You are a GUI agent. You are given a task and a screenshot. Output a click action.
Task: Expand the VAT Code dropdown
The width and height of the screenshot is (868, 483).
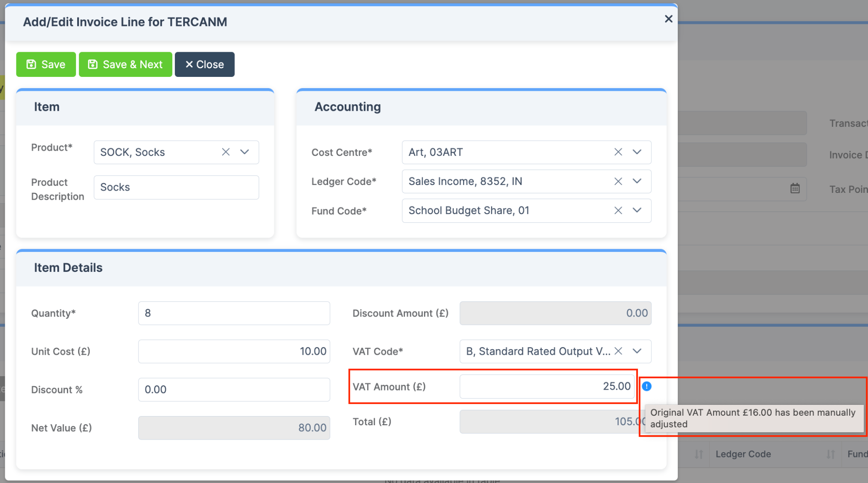click(x=637, y=351)
